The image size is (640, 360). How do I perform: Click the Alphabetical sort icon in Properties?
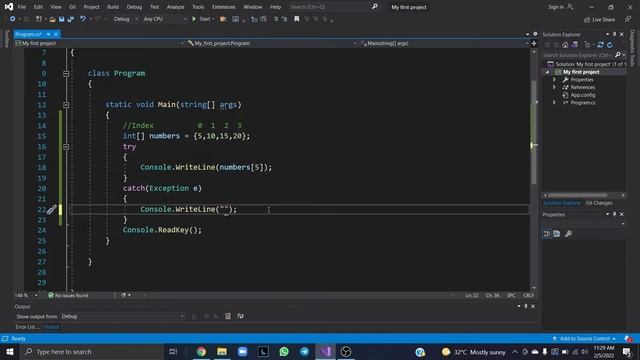(557, 233)
